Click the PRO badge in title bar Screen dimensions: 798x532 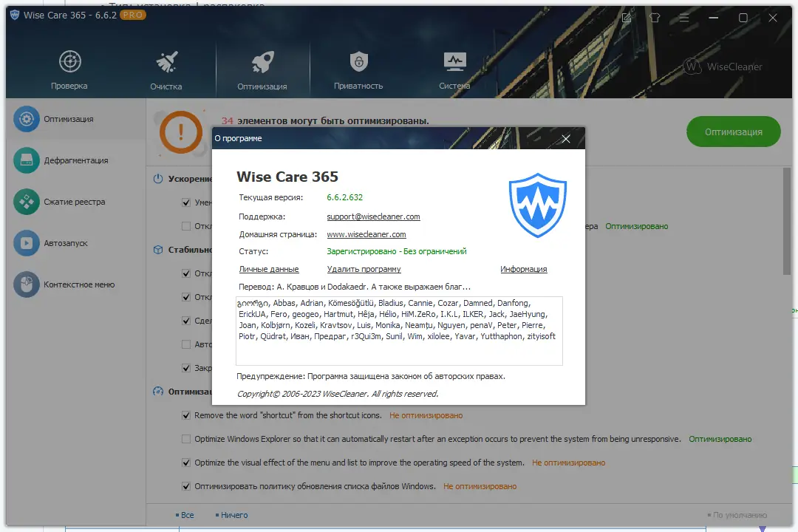click(133, 16)
